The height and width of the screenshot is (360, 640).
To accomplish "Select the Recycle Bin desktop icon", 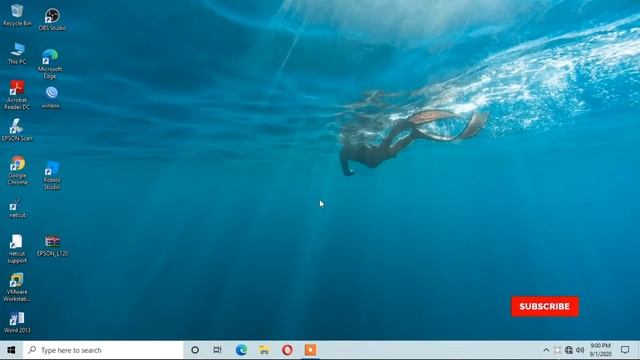I will [17, 15].
